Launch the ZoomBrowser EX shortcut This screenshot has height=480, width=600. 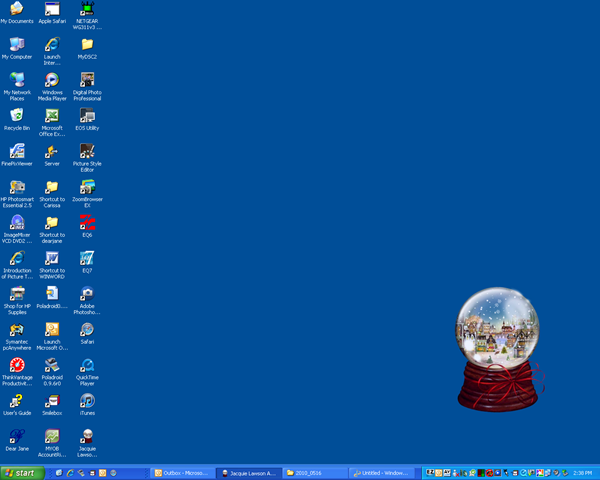(x=87, y=194)
